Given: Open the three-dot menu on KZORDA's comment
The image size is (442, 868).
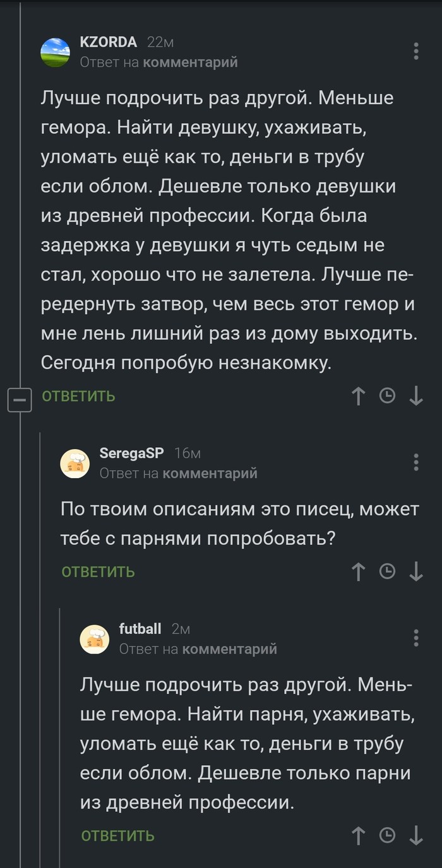Looking at the screenshot, I should point(416,50).
